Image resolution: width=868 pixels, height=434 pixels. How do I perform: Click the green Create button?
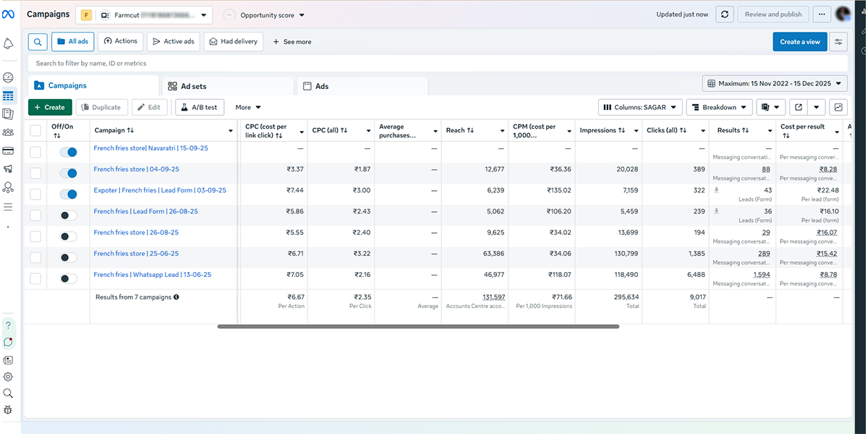coord(50,107)
